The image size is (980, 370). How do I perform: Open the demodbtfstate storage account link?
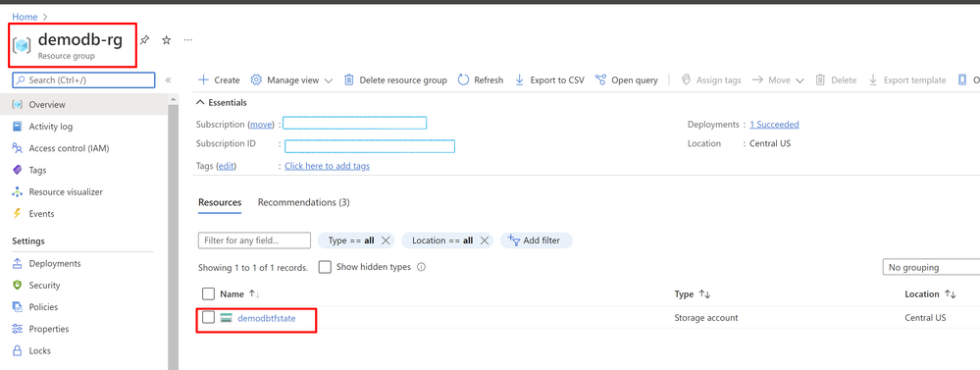point(267,318)
